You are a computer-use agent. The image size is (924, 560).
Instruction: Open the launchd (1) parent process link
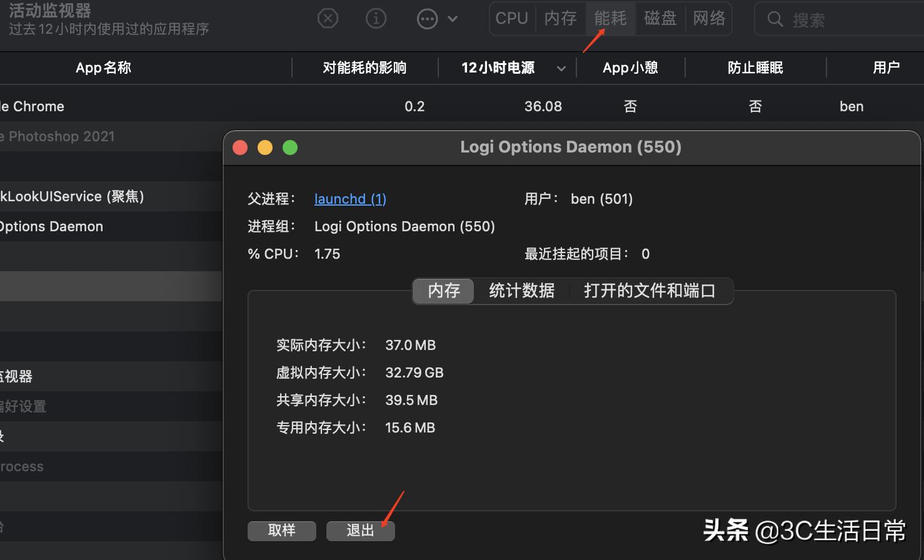tap(350, 199)
